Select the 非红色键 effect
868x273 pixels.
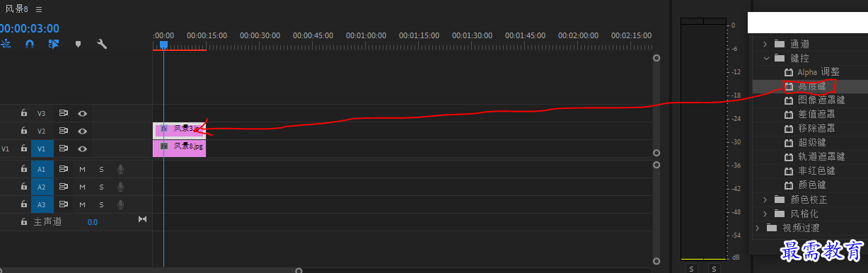(x=816, y=171)
